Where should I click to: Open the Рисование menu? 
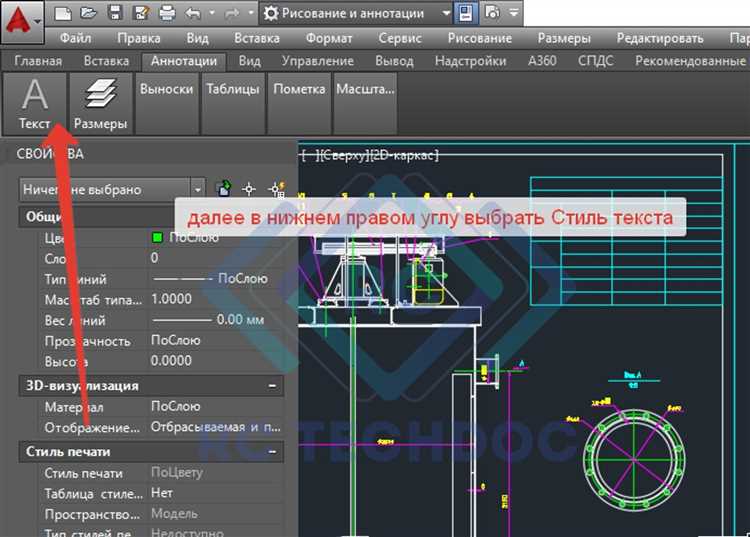pos(480,38)
